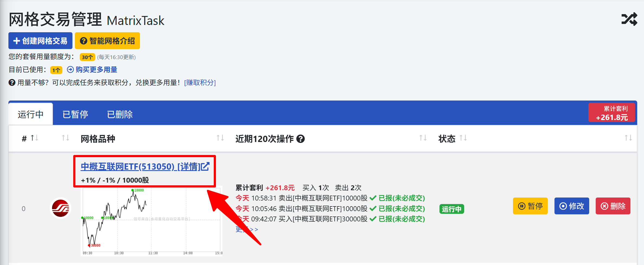Image resolution: width=644 pixels, height=265 pixels.
Task: Click 累计套利 +261.8元 red badge
Action: tap(612, 113)
